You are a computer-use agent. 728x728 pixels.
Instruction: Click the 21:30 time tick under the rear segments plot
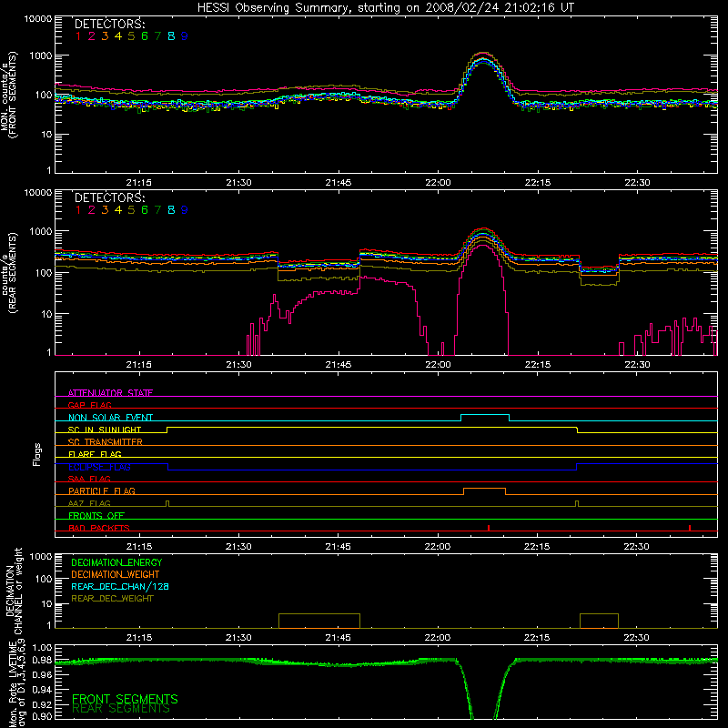point(238,365)
